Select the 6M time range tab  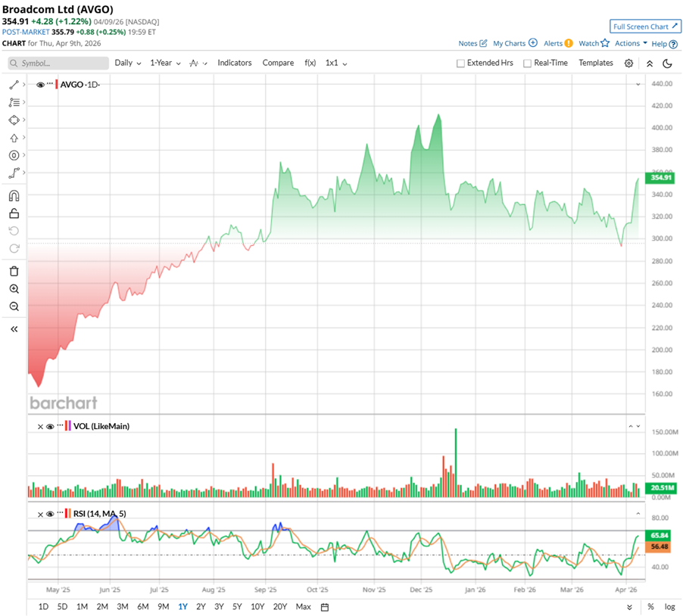pyautogui.click(x=142, y=607)
